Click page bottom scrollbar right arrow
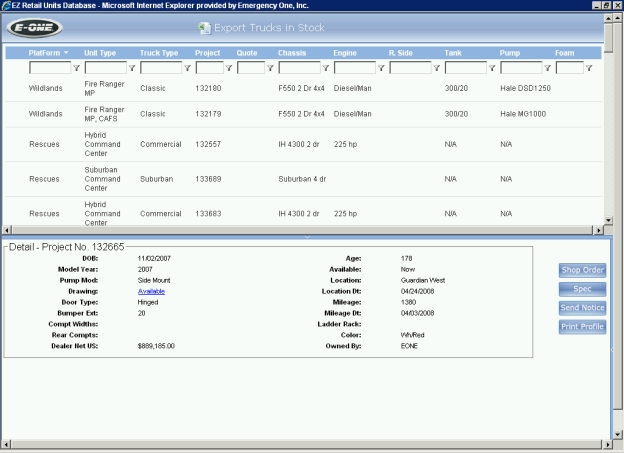 coord(608,444)
